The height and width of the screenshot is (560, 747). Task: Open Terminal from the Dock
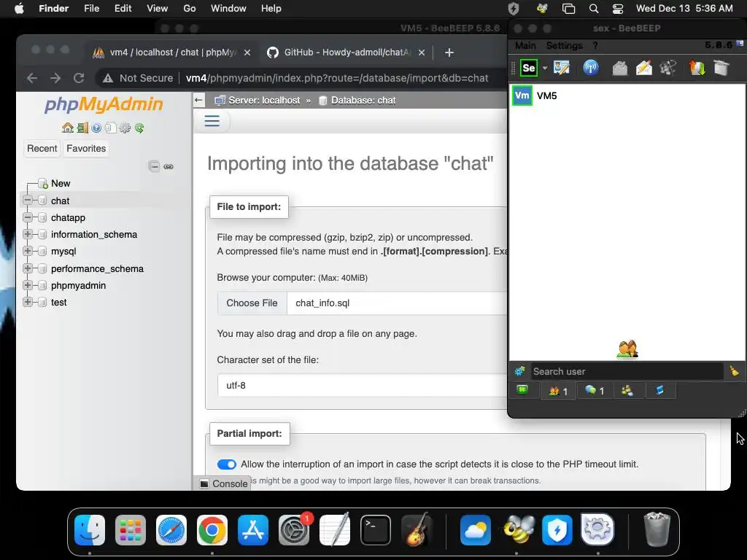click(376, 529)
